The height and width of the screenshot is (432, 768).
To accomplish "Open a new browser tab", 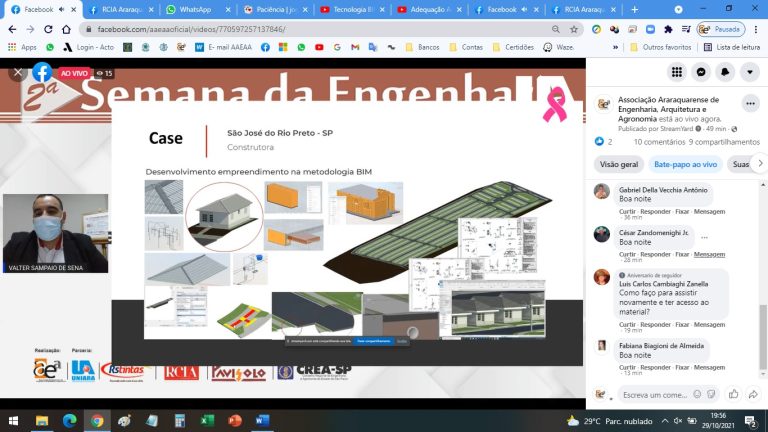I will [x=634, y=9].
